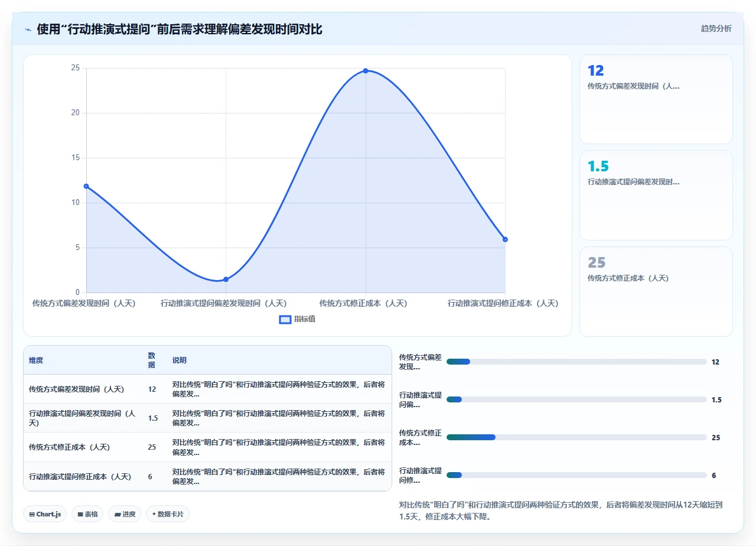Click the 说明 column header
Viewport: 756px width, 546px height.
tap(180, 360)
